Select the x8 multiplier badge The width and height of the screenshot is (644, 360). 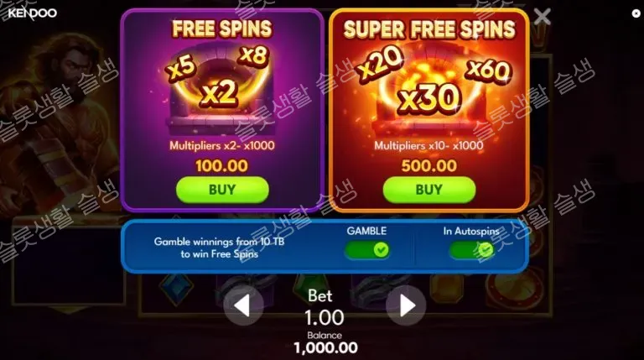(254, 56)
